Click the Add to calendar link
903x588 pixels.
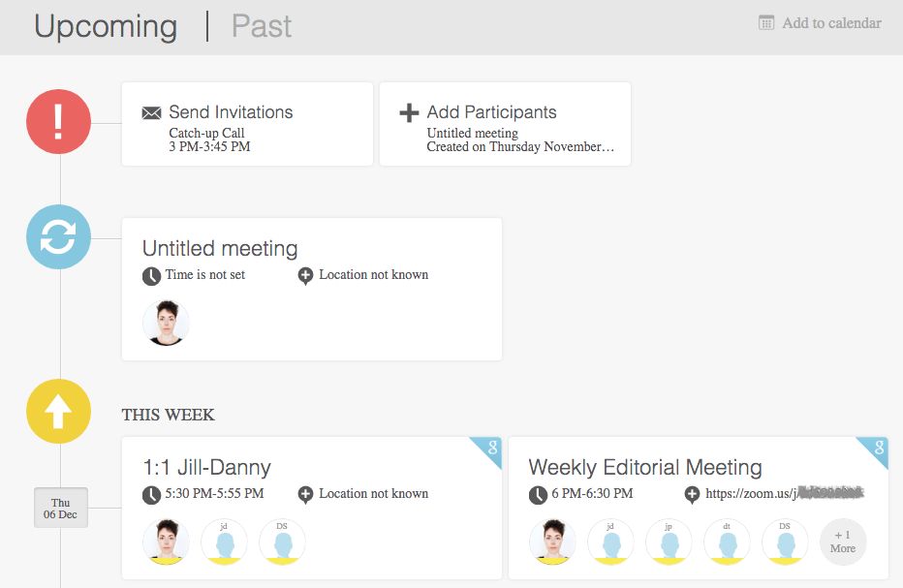click(x=831, y=23)
